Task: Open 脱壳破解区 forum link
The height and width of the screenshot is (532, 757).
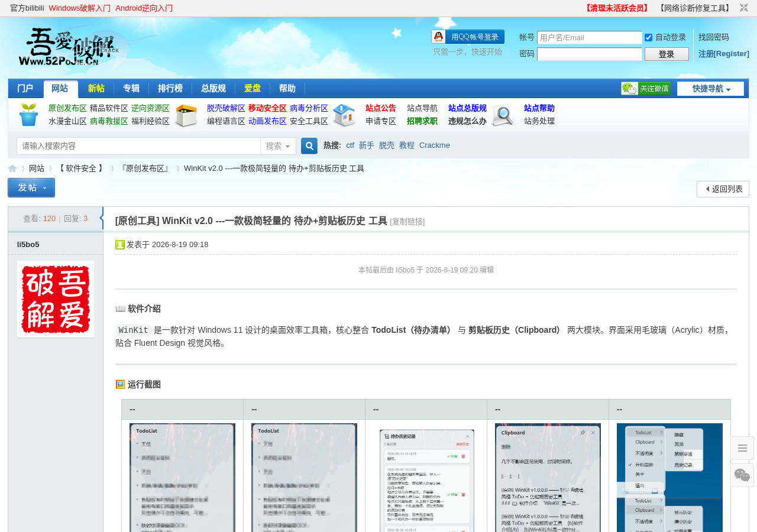Action: (x=226, y=108)
